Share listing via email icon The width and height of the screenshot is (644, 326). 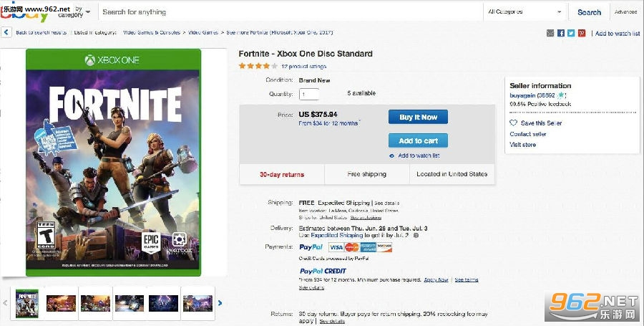click(550, 33)
